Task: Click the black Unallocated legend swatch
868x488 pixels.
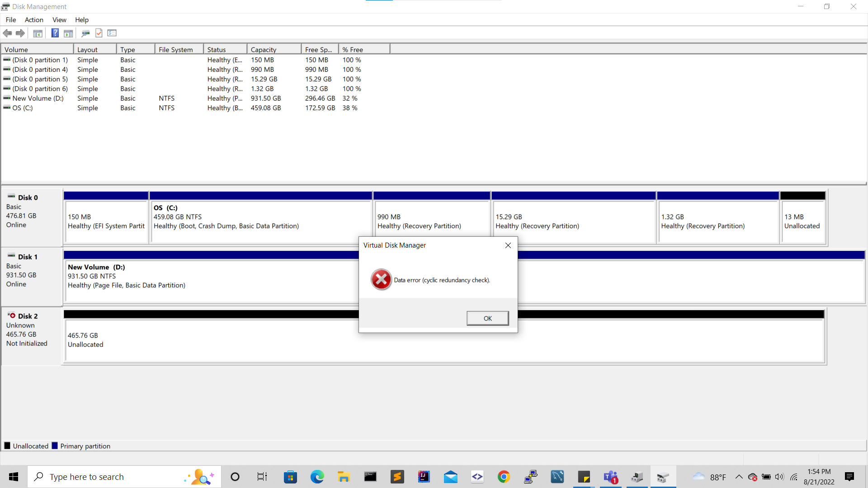Action: coord(7,446)
